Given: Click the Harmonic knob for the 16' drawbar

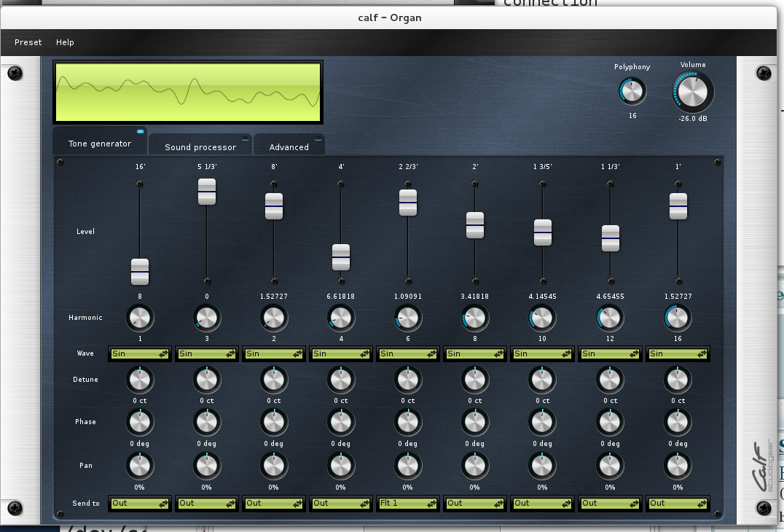Looking at the screenshot, I should pyautogui.click(x=139, y=318).
